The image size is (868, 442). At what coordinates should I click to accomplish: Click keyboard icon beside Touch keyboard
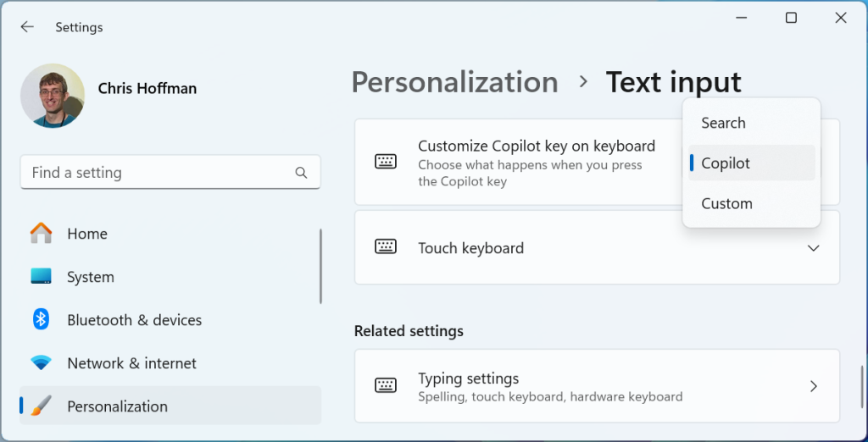pyautogui.click(x=386, y=246)
